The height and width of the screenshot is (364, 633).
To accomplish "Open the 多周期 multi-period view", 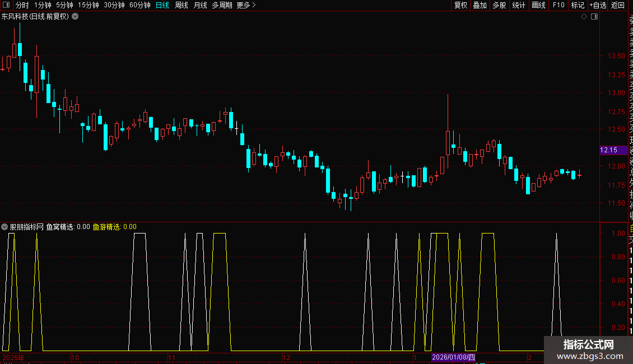I will click(x=222, y=5).
